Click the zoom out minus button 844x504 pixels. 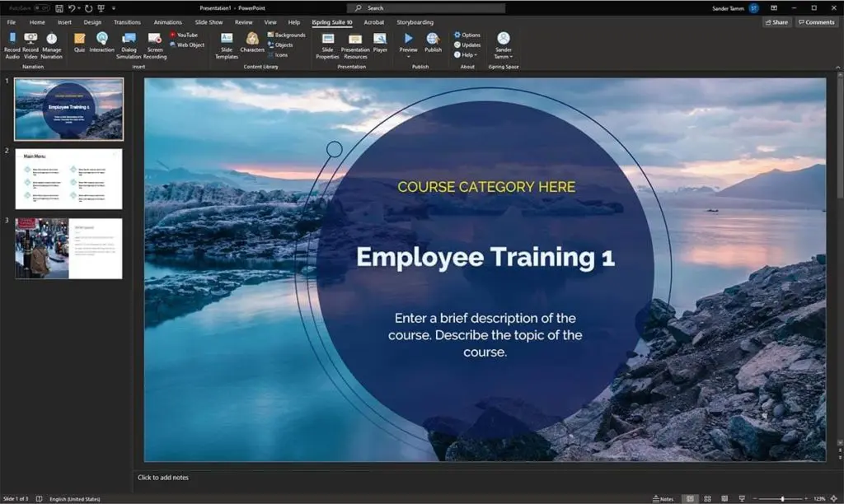click(x=755, y=498)
